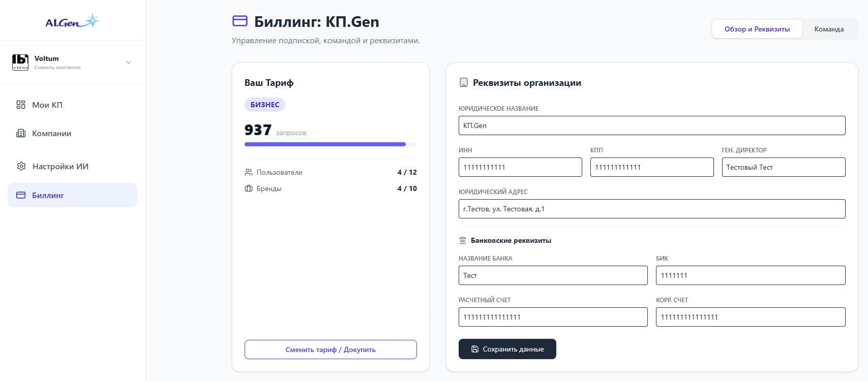Click the requests usage progress bar
The width and height of the screenshot is (868, 381).
(331, 144)
